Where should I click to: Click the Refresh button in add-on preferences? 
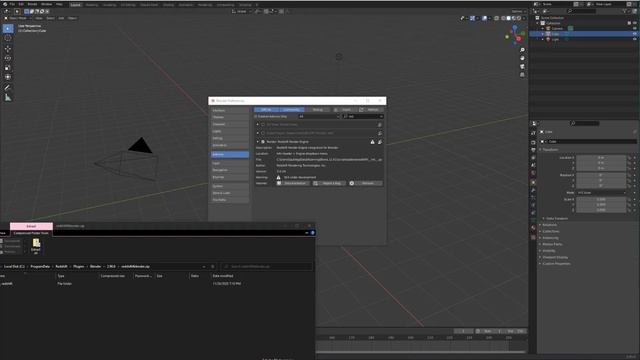tap(370, 110)
